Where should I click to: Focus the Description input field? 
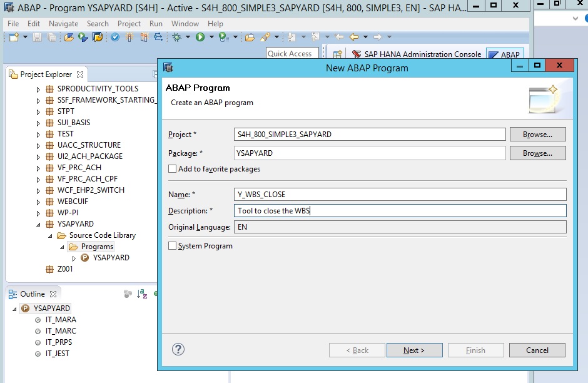click(400, 211)
